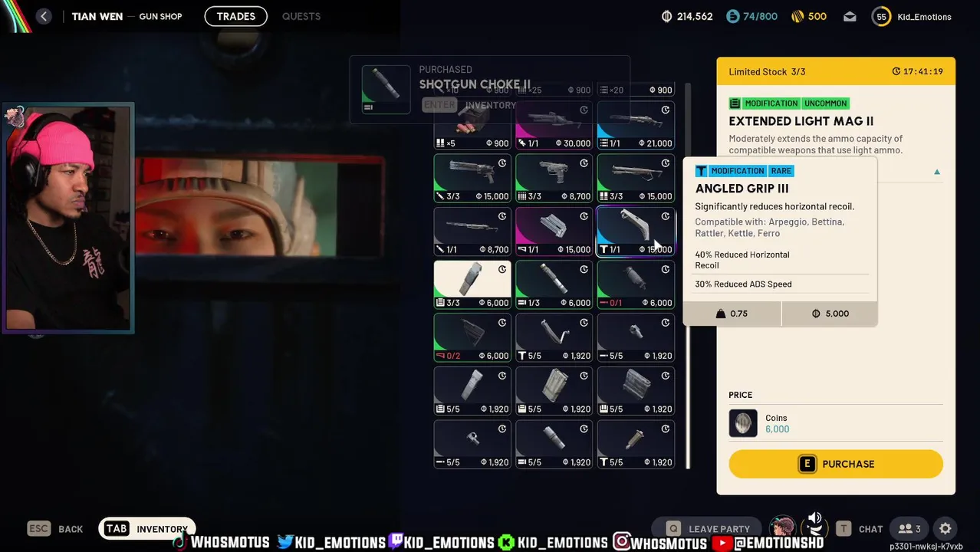Select the purple rifle priced 30,000

click(554, 126)
